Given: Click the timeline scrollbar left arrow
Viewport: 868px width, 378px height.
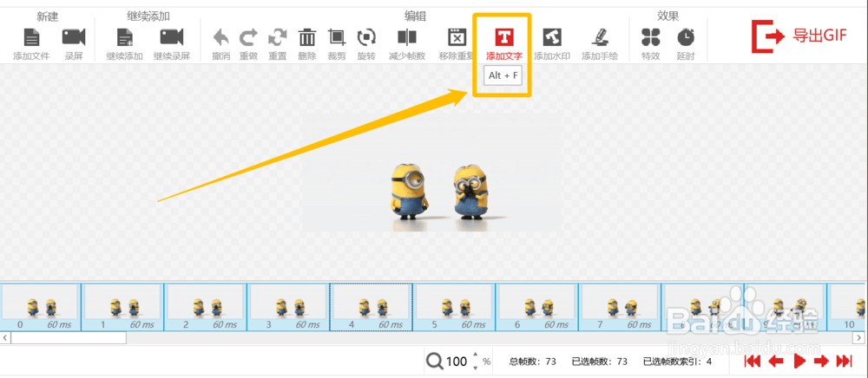Looking at the screenshot, I should tap(5, 337).
